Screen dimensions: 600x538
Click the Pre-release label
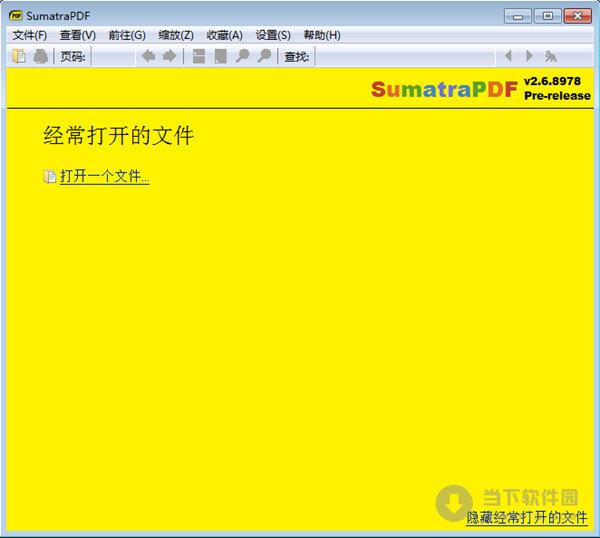[x=557, y=96]
